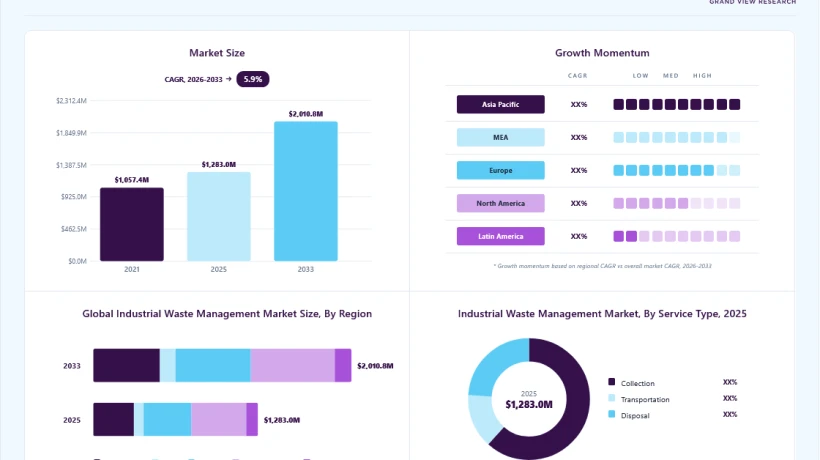Click the $925.0M y-axis label
This screenshot has width=820, height=460.
(74, 197)
